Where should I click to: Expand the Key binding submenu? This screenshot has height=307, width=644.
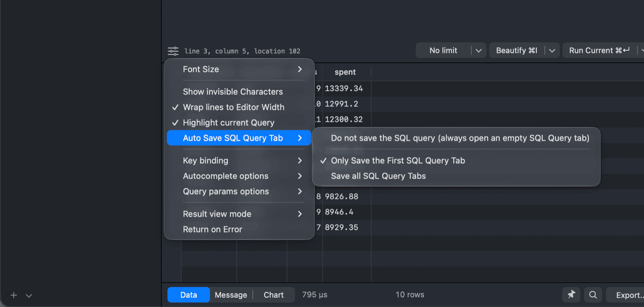tap(239, 161)
